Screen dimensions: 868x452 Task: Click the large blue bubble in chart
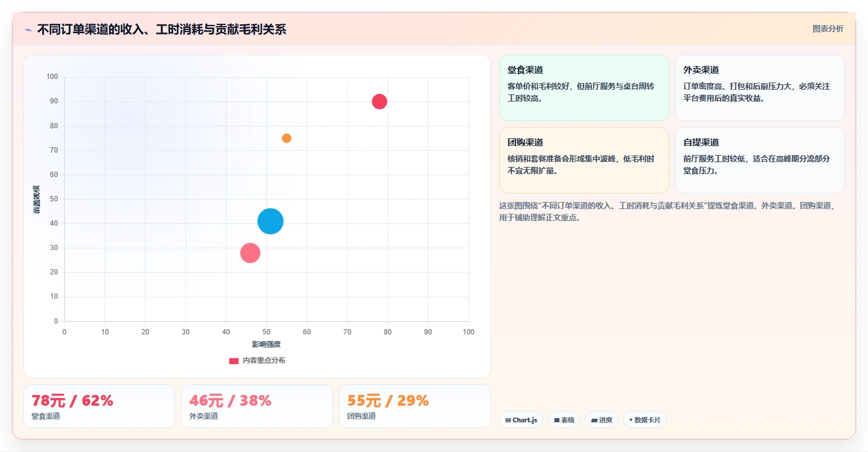271,222
